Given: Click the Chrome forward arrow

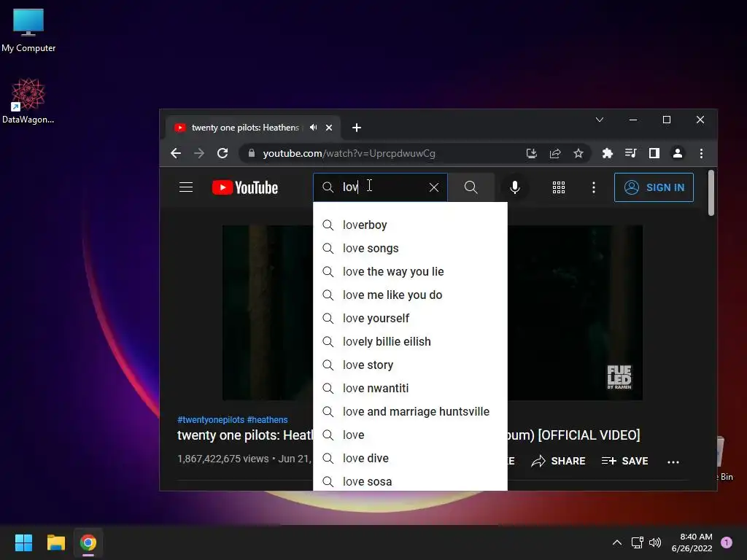Looking at the screenshot, I should (x=199, y=153).
